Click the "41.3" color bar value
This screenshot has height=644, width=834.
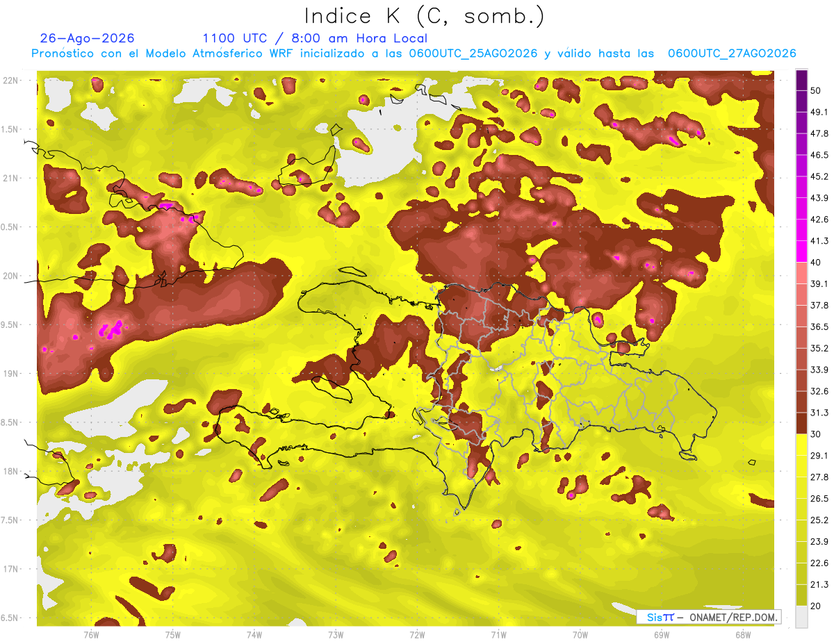click(x=819, y=241)
